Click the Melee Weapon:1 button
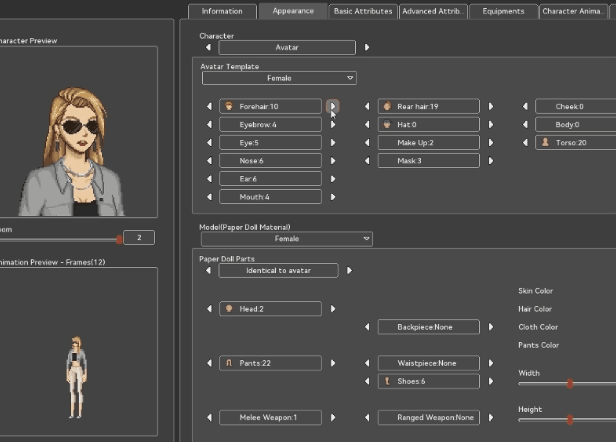 (x=270, y=417)
